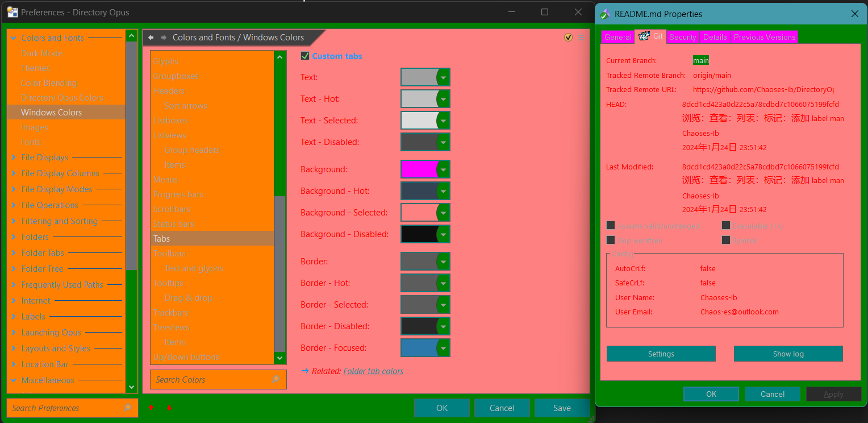This screenshot has width=868, height=423.
Task: Check the Assume valid/unchanged checkbox
Action: click(611, 226)
